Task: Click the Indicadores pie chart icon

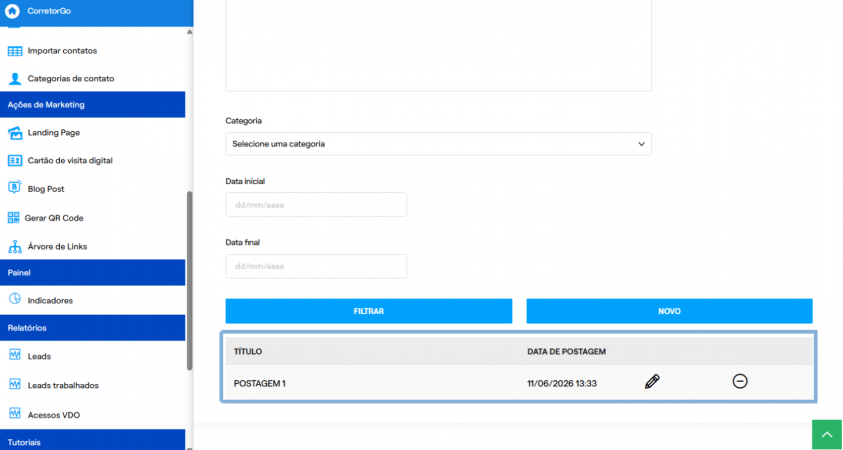Action: [15, 299]
